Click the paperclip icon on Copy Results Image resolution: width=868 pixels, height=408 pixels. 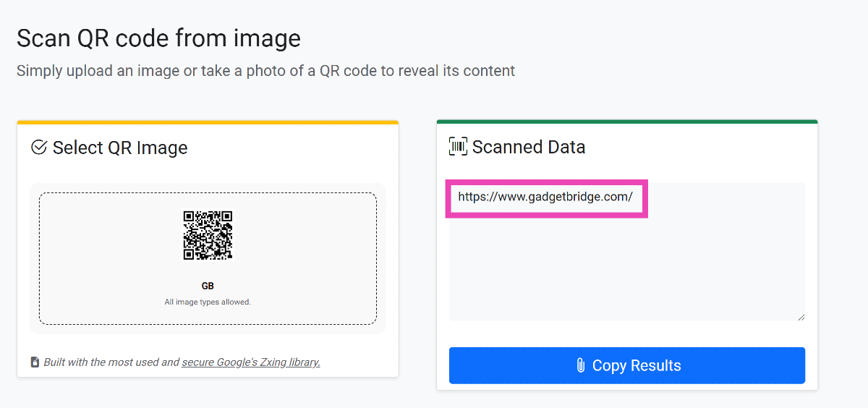(x=580, y=366)
